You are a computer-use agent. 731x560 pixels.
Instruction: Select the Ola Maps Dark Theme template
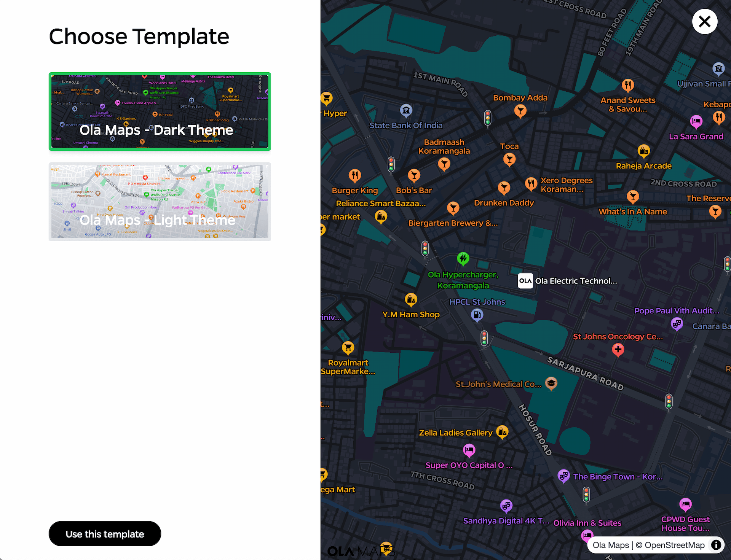click(160, 111)
